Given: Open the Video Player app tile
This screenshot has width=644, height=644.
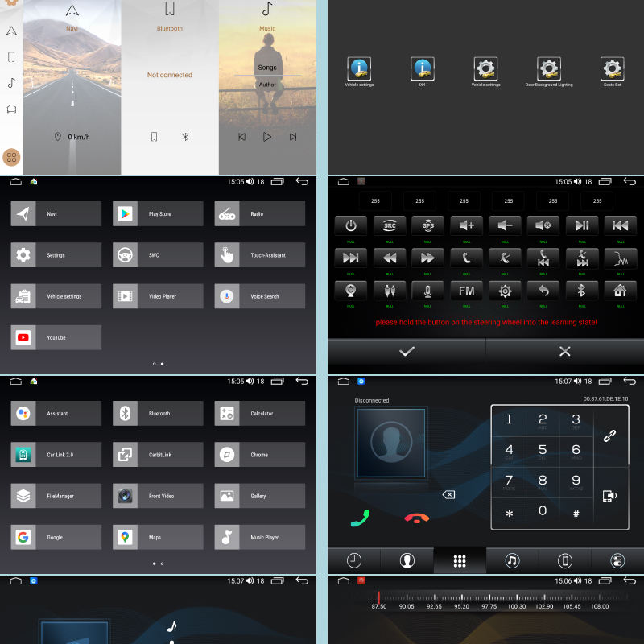Looking at the screenshot, I should pos(158,296).
